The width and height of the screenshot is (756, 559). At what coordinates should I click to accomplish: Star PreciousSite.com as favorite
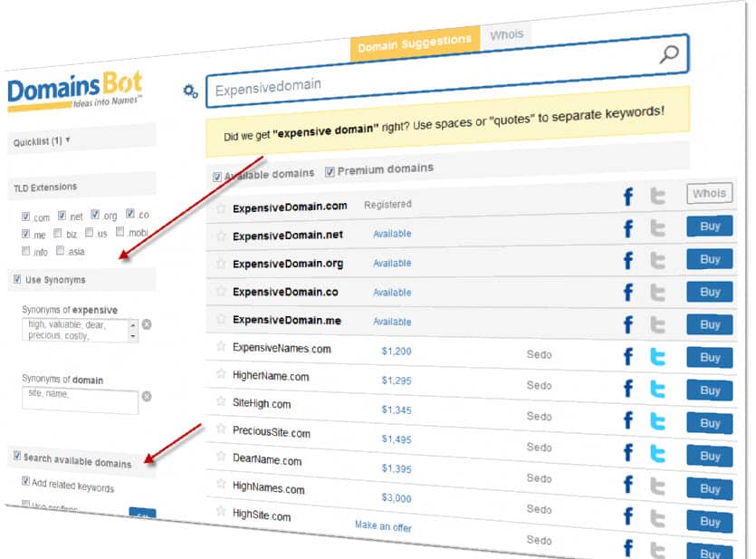(221, 429)
